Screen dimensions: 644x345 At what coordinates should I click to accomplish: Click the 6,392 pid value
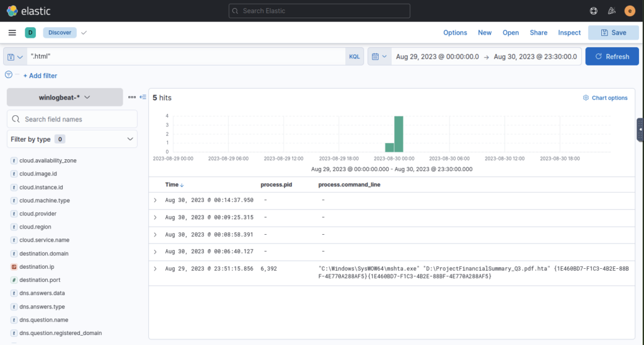tap(269, 269)
